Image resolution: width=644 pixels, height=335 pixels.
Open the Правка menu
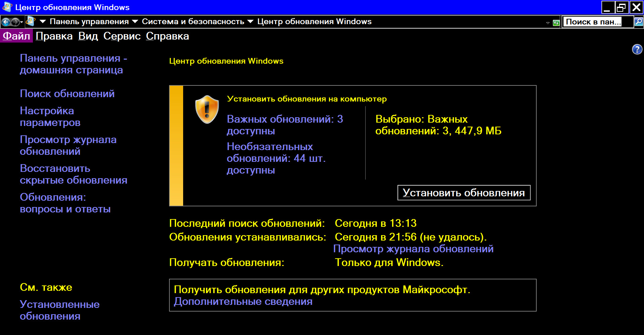tap(54, 36)
